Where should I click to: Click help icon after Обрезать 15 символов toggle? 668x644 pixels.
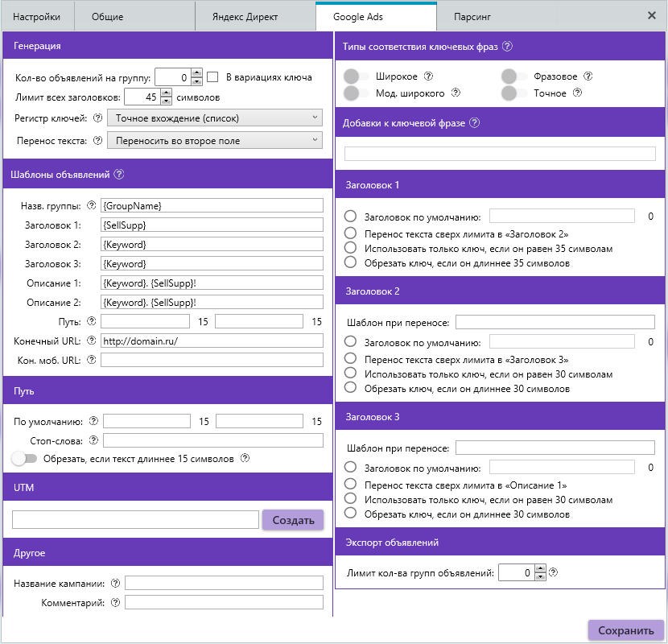coord(245,458)
